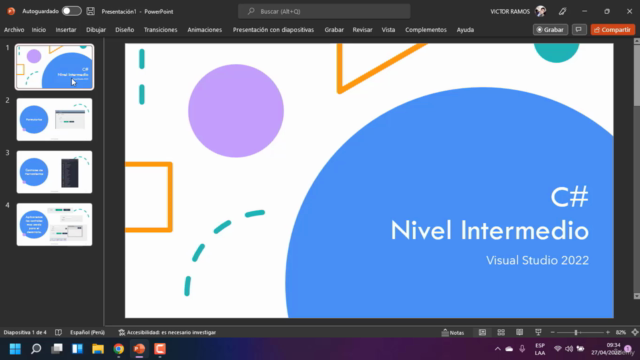Viewport: 640px width, 360px height.
Task: Select slide 1 thumbnail
Action: click(54, 67)
